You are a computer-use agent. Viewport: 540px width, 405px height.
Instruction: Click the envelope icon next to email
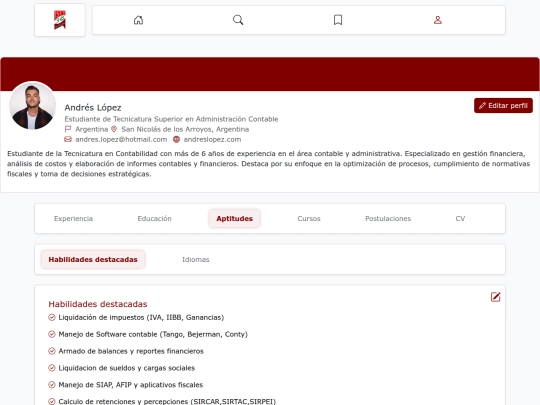tap(68, 139)
